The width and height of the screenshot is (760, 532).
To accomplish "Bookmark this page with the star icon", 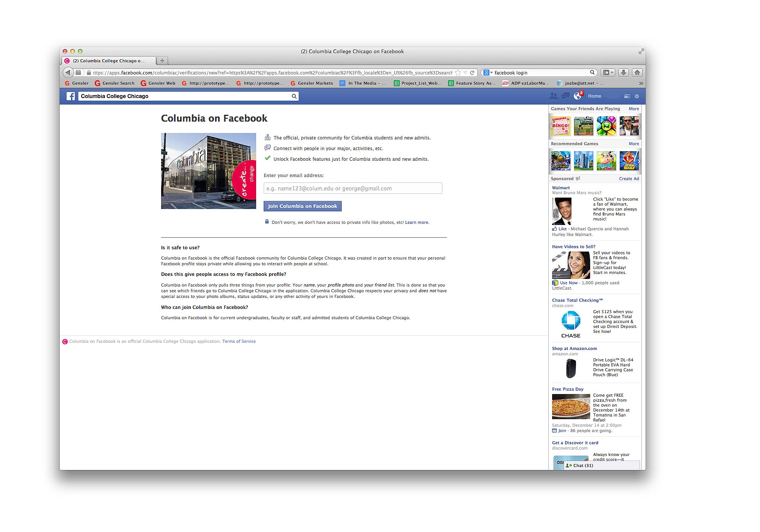I will click(x=458, y=73).
